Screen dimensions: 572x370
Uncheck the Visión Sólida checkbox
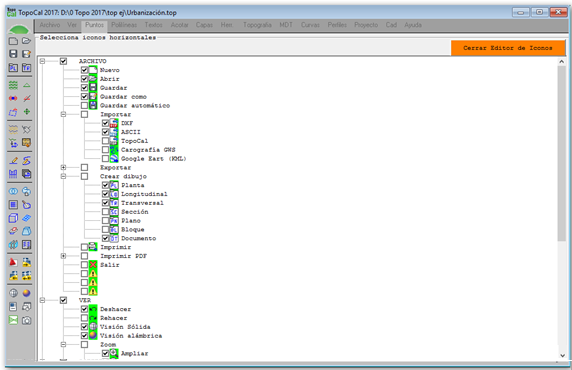pos(84,327)
